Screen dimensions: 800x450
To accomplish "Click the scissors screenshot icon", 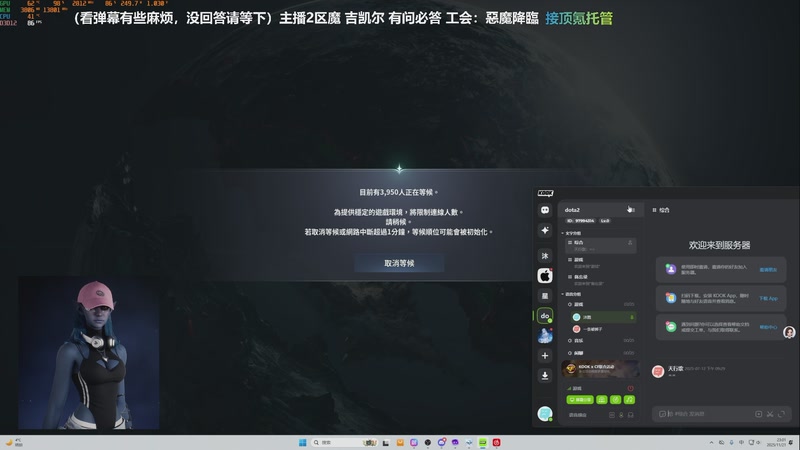I will [770, 414].
